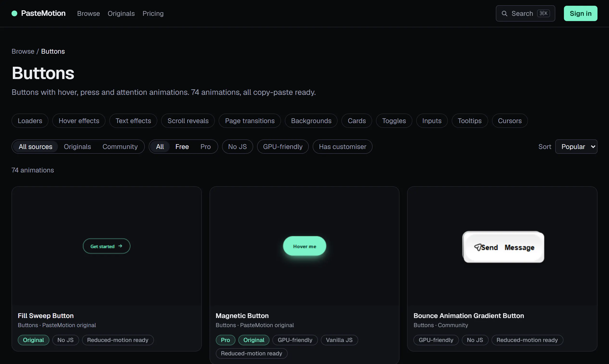Screen dimensions: 609x364
Task: Click the search magnifier icon
Action: click(504, 13)
